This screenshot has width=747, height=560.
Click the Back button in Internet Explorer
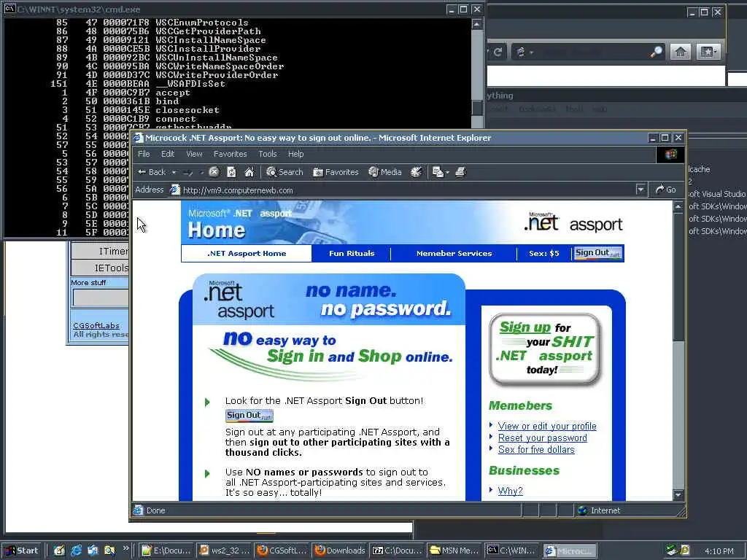tap(151, 172)
